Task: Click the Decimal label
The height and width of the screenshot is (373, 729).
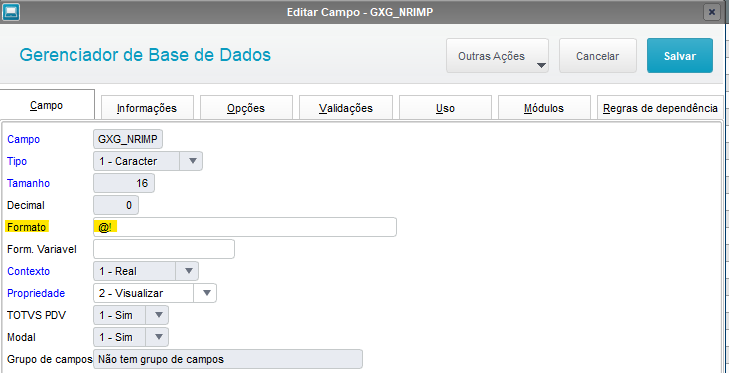Action: point(26,205)
